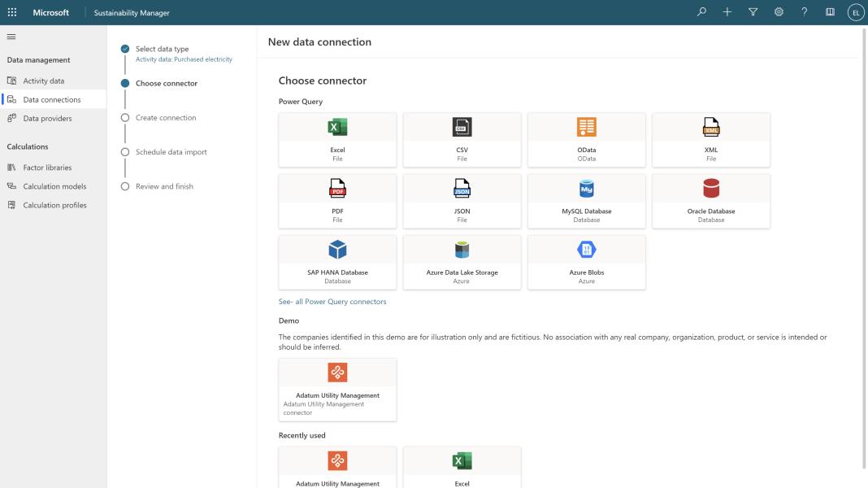This screenshot has height=488, width=868.
Task: Select the XML File connector
Action: [x=711, y=138]
